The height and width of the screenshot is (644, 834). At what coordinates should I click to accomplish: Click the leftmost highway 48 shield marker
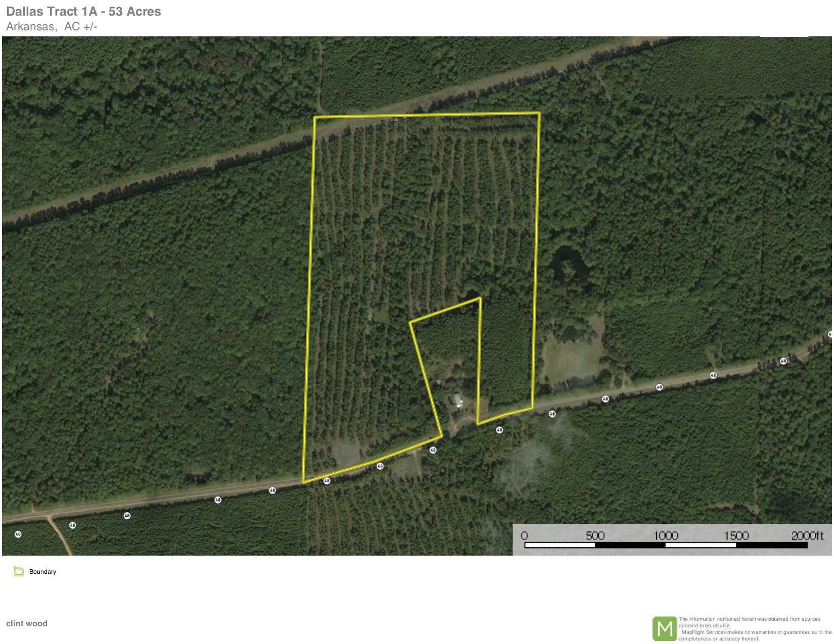coord(18,534)
